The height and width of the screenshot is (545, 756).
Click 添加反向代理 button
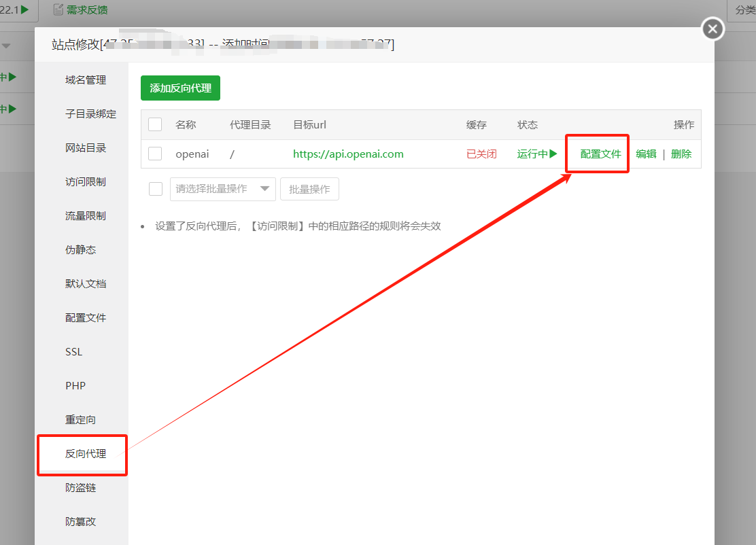pos(180,88)
